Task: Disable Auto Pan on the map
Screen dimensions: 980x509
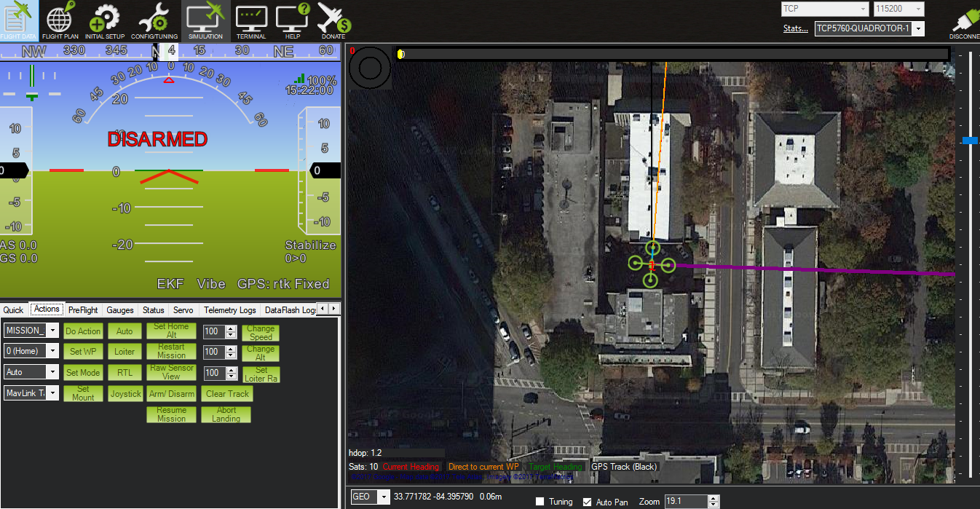Action: pos(586,502)
